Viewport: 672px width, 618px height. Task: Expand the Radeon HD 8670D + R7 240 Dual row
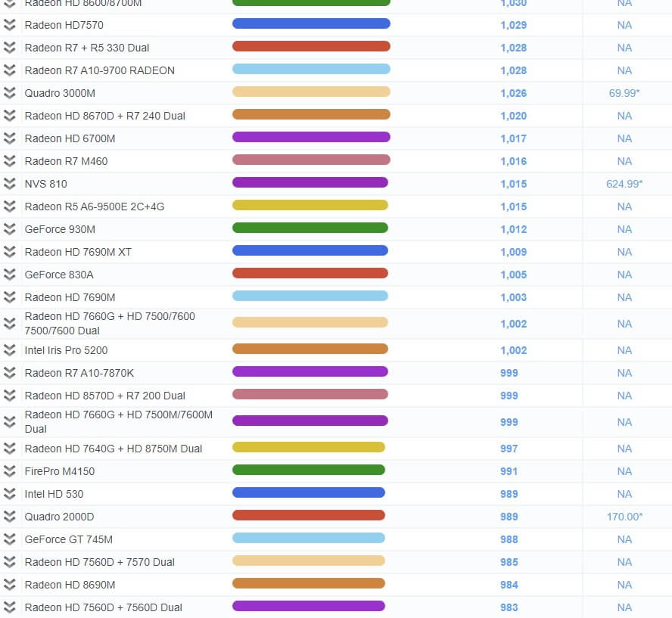[9, 116]
